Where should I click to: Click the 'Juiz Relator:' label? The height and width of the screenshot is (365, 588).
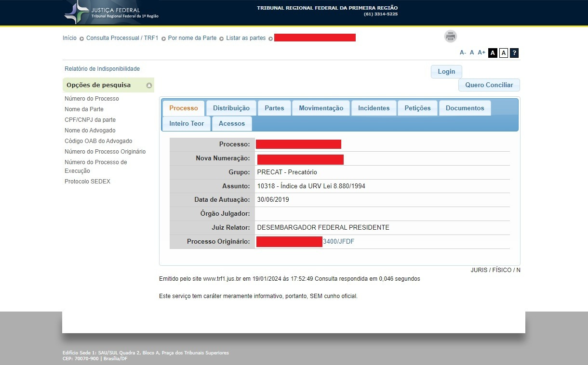[x=230, y=228]
